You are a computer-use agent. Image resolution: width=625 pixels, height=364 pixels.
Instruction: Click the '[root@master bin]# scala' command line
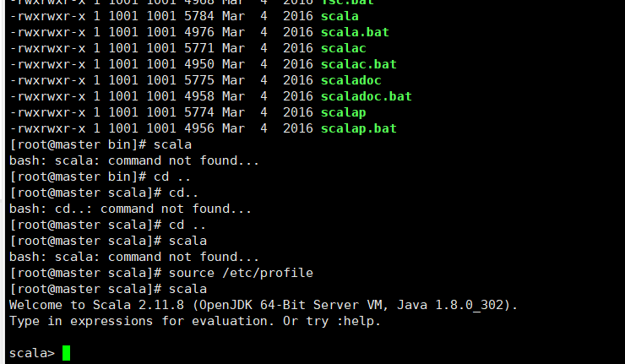click(101, 144)
